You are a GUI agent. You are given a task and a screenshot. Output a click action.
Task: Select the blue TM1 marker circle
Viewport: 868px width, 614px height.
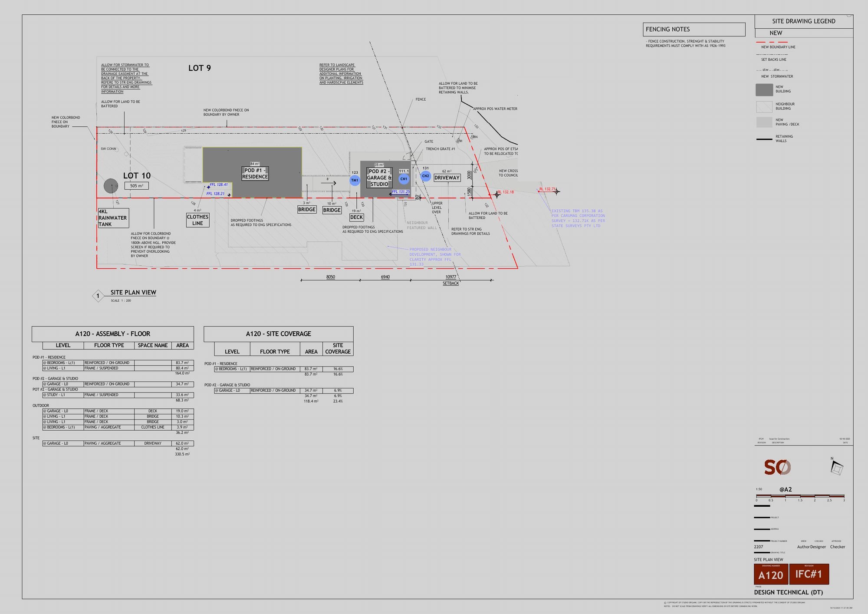[x=355, y=180]
